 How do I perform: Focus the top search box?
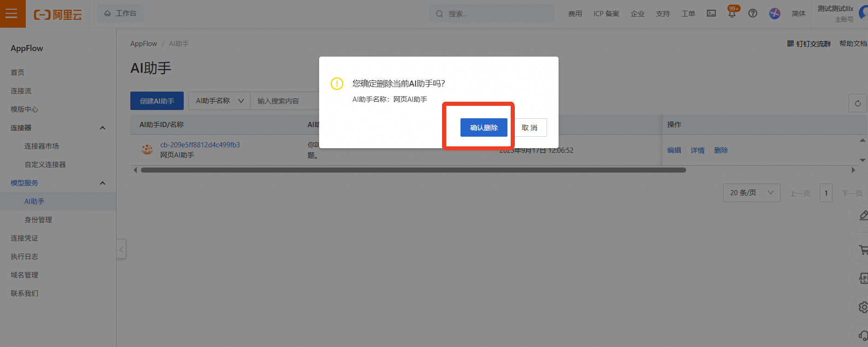pos(492,14)
